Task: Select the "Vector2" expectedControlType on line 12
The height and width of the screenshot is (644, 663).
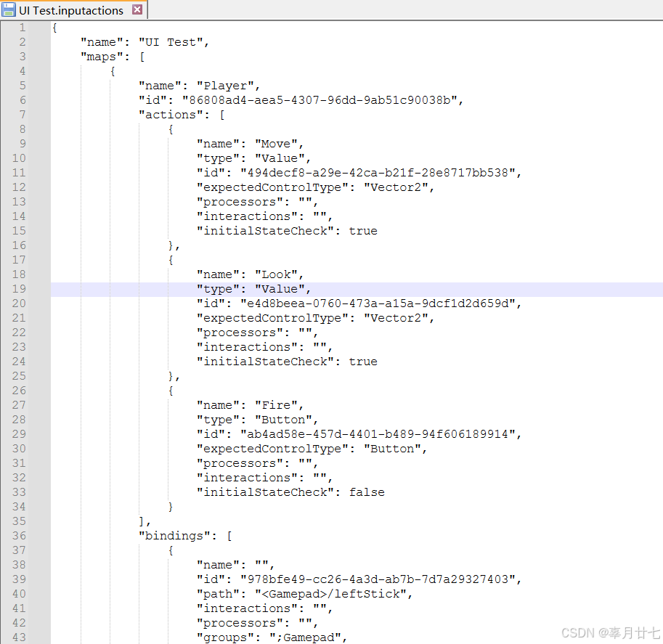Action: tap(397, 187)
